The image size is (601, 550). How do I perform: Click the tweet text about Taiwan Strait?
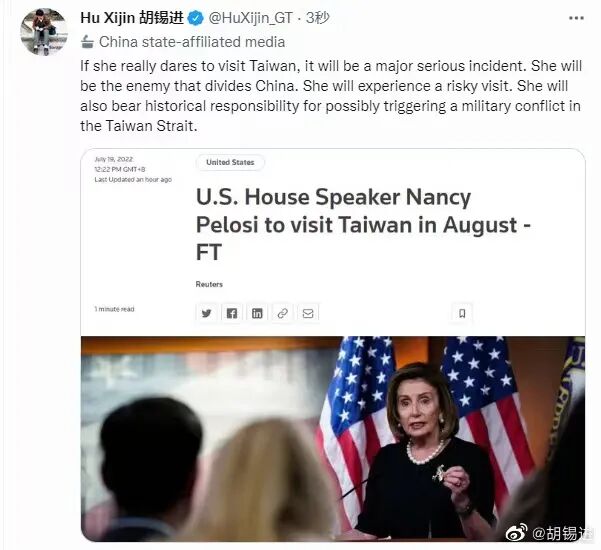[331, 96]
